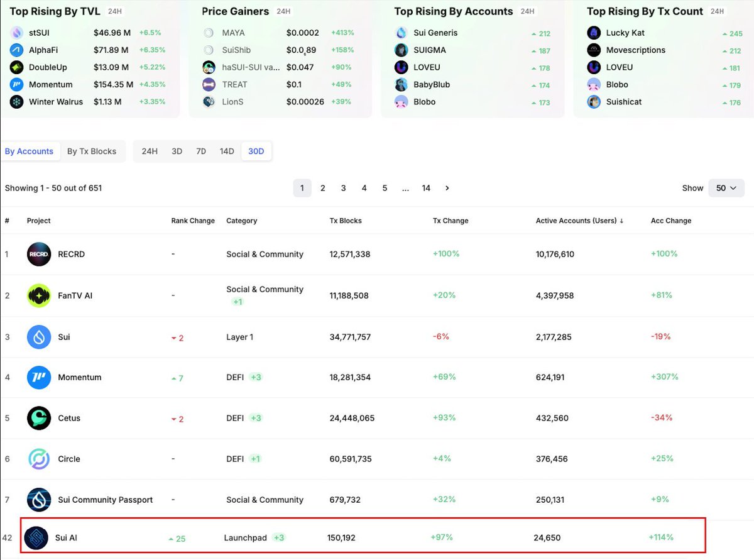
Task: Click Blobo icon in Top Rising By Tx Count
Action: pyautogui.click(x=594, y=84)
